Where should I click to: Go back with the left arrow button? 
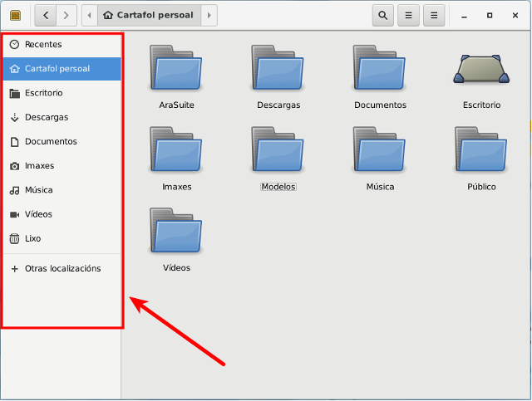tap(45, 15)
